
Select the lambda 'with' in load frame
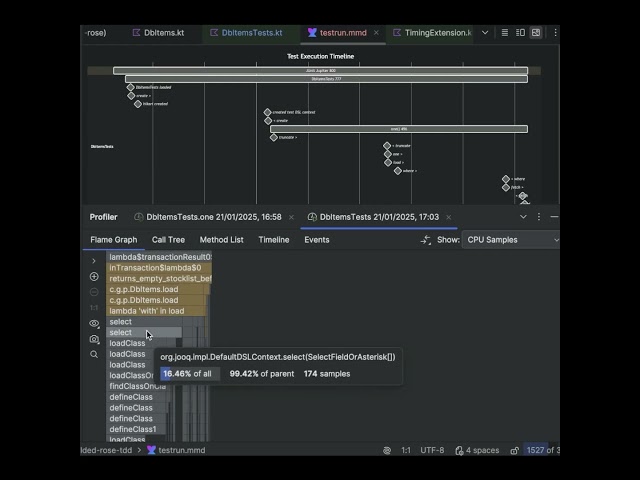156,311
